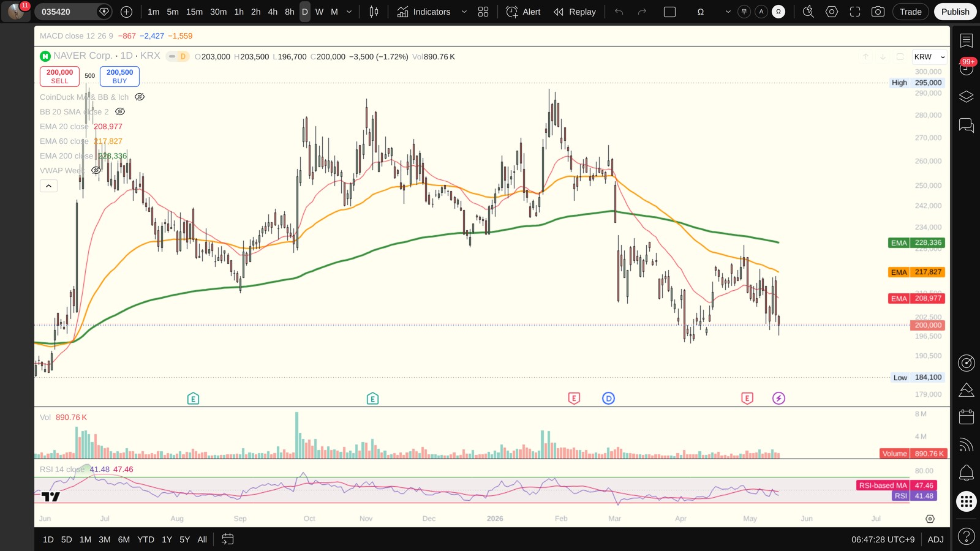
Task: Click the Publish button
Action: pos(956,12)
